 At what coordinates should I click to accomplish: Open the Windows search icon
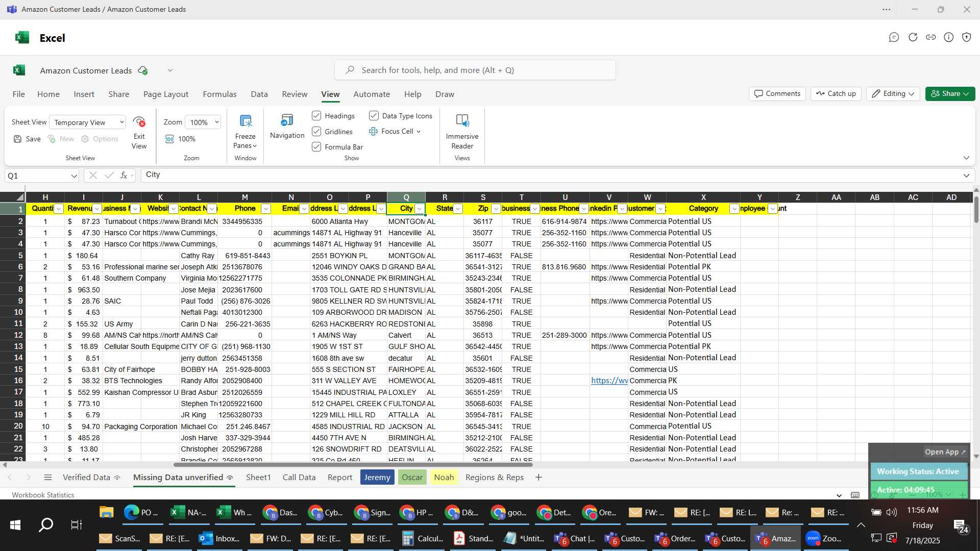[x=46, y=525]
